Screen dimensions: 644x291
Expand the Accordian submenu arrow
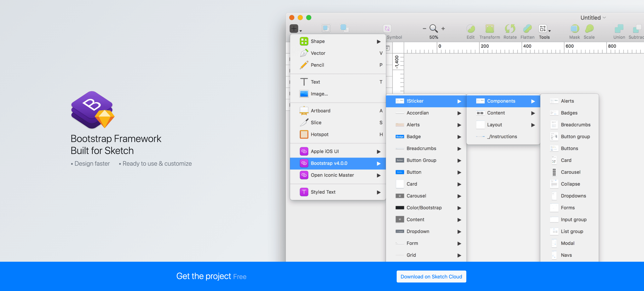click(459, 113)
